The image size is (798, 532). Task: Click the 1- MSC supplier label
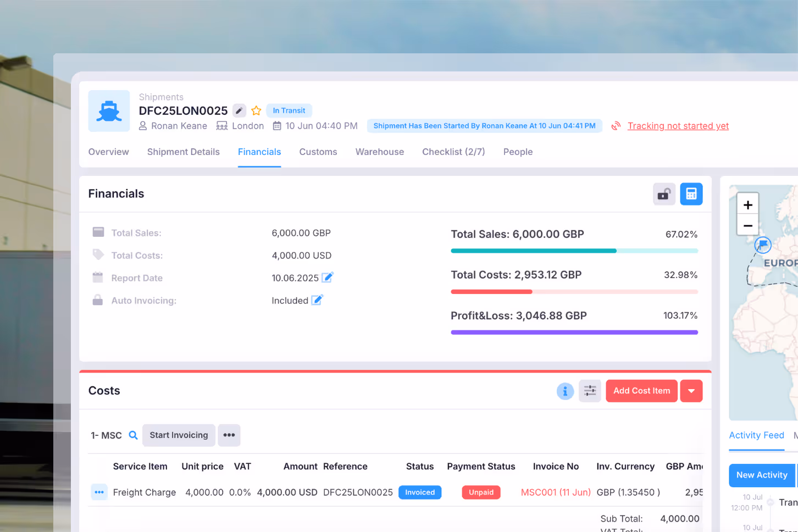[107, 435]
